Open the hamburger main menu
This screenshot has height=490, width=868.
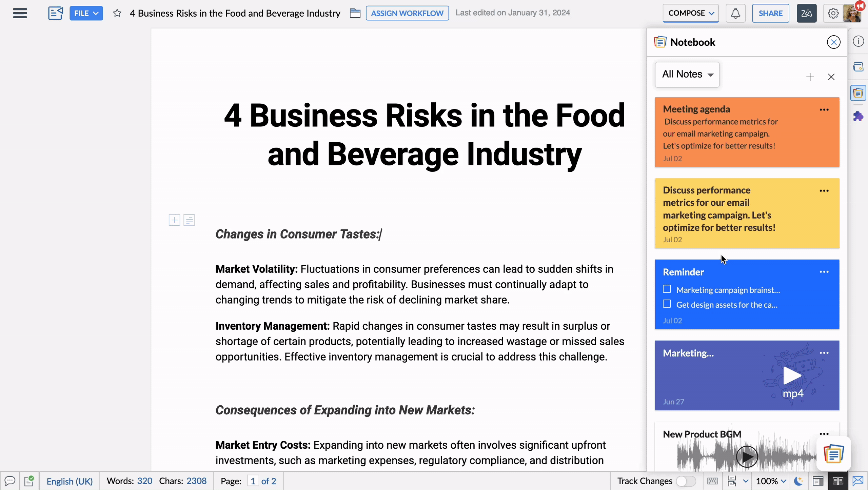coord(20,13)
